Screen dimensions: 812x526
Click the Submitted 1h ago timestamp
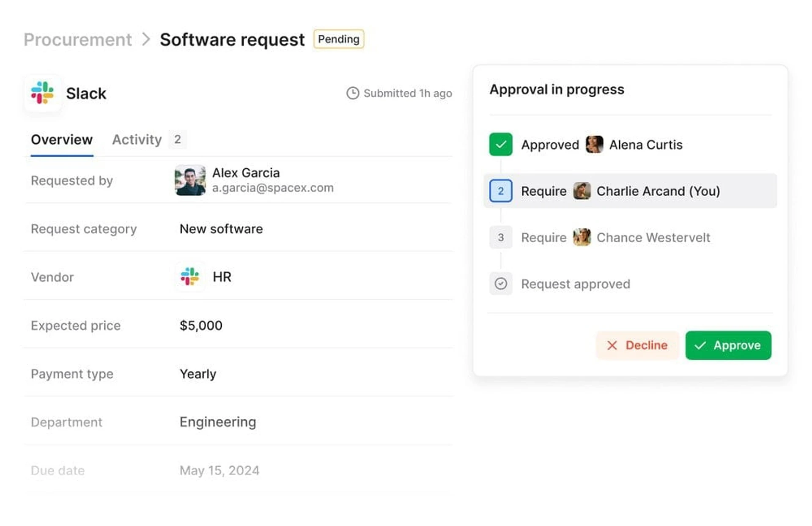point(408,93)
